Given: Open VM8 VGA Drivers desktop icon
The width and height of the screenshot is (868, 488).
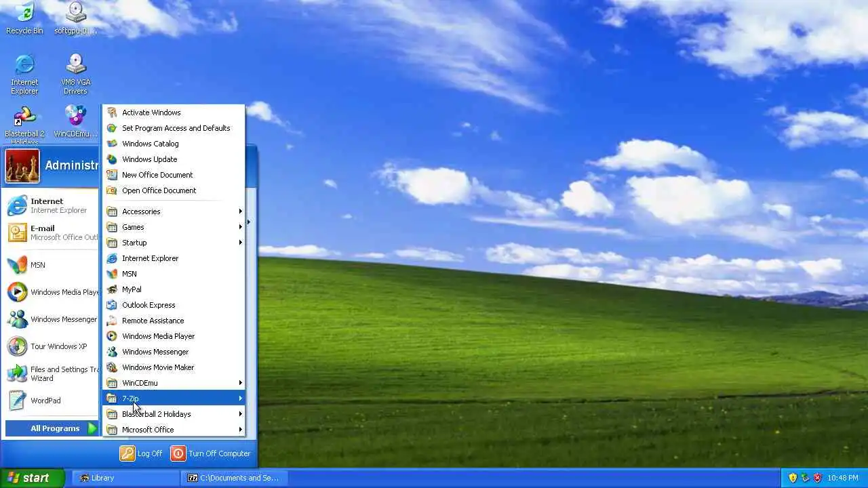Looking at the screenshot, I should point(75,74).
